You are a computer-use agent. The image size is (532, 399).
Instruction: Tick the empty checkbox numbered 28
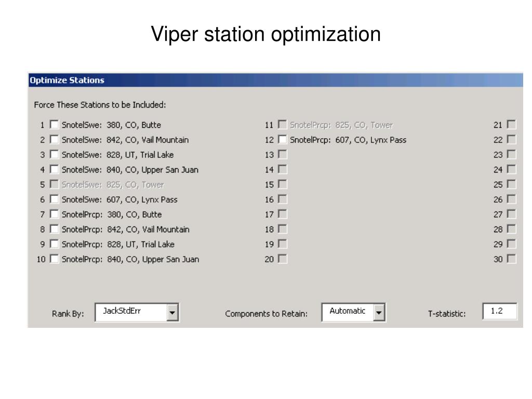(511, 229)
